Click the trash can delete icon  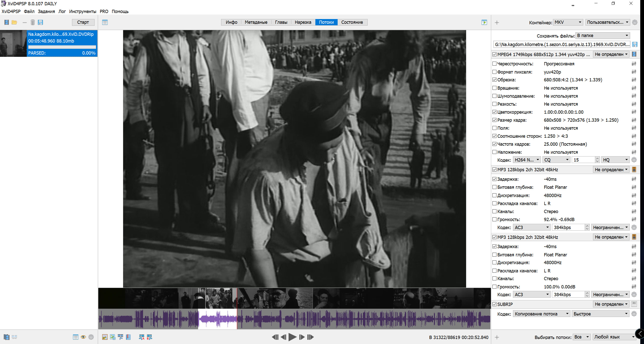pyautogui.click(x=33, y=22)
